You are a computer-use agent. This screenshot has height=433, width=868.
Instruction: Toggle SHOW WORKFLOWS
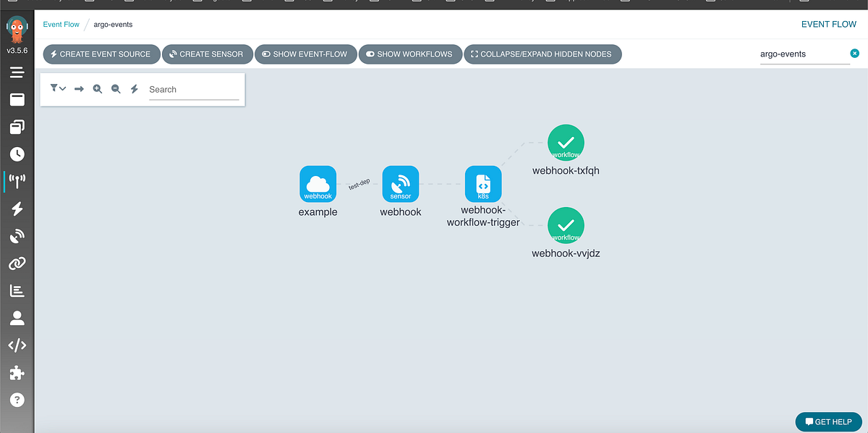pos(410,54)
